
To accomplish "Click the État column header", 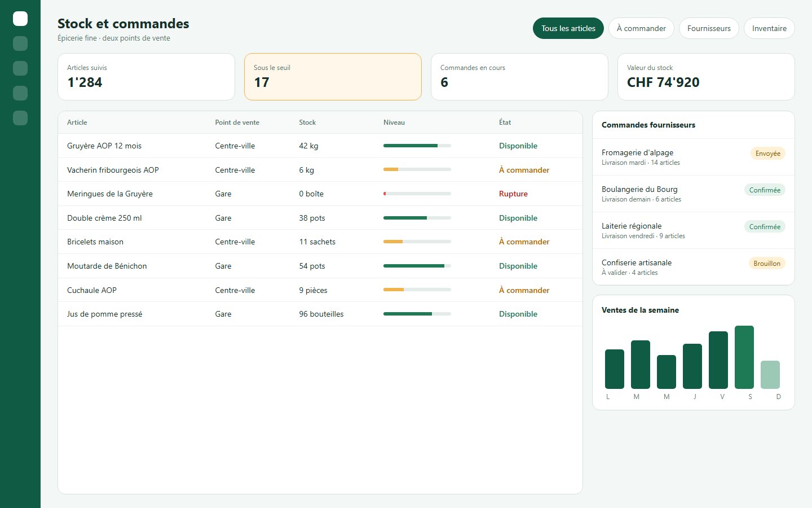I will tap(505, 122).
